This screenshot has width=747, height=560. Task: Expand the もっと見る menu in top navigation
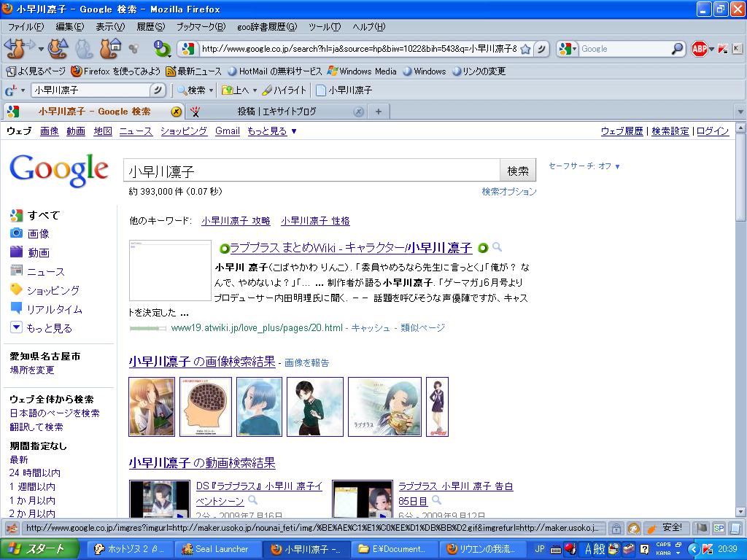(x=271, y=131)
